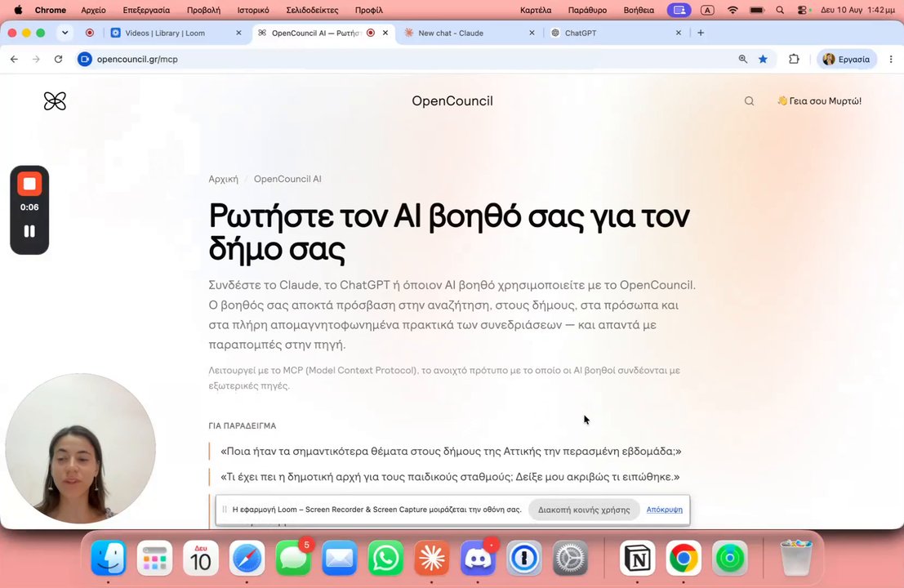The width and height of the screenshot is (904, 588).
Task: Open the Παράθυρο menu
Action: pyautogui.click(x=587, y=10)
